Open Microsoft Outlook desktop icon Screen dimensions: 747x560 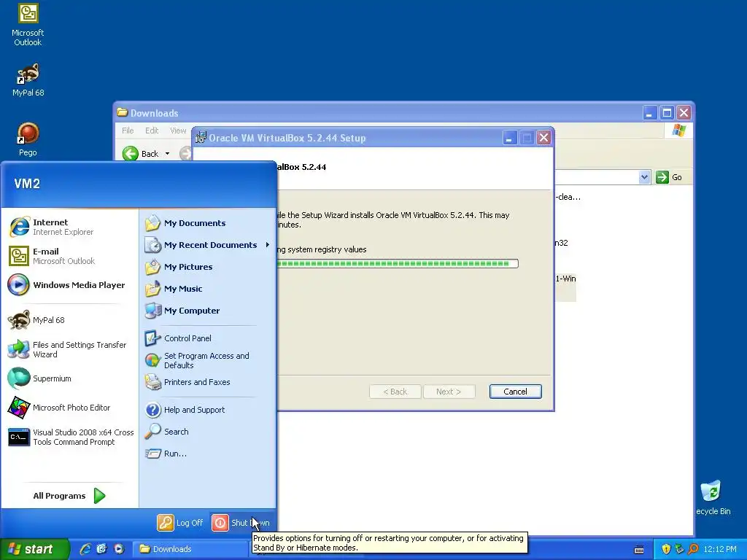coord(28,25)
